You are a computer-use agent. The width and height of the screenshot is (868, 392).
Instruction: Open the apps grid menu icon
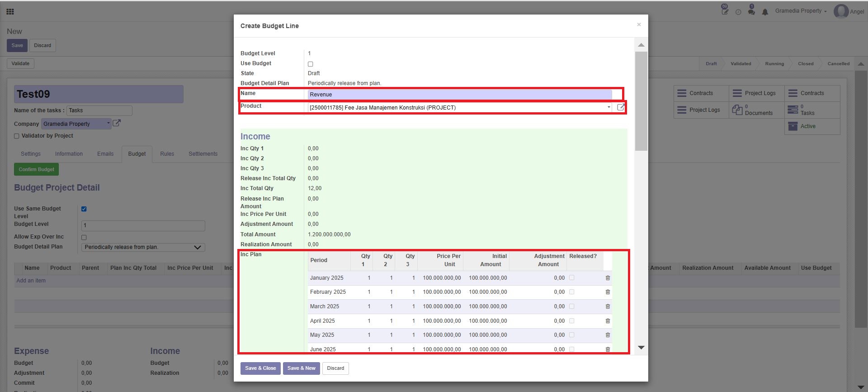click(x=10, y=12)
